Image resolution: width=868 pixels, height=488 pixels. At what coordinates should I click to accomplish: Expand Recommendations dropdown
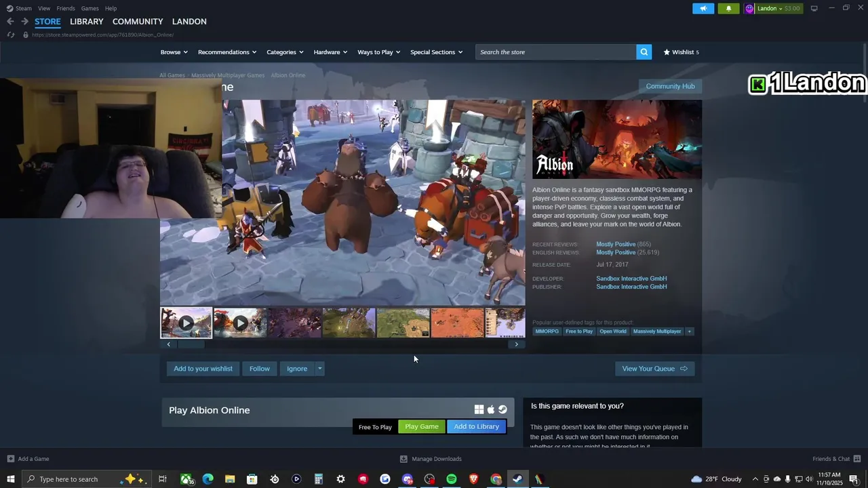[227, 52]
